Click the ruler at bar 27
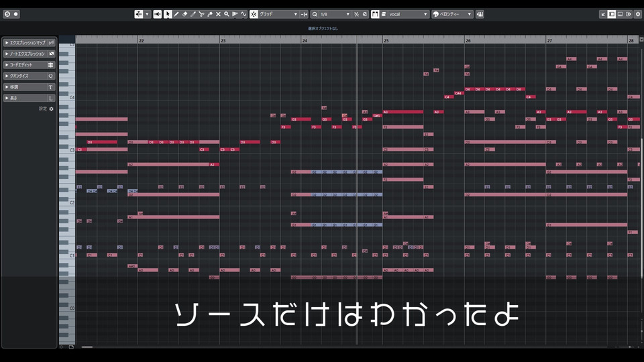 [549, 40]
